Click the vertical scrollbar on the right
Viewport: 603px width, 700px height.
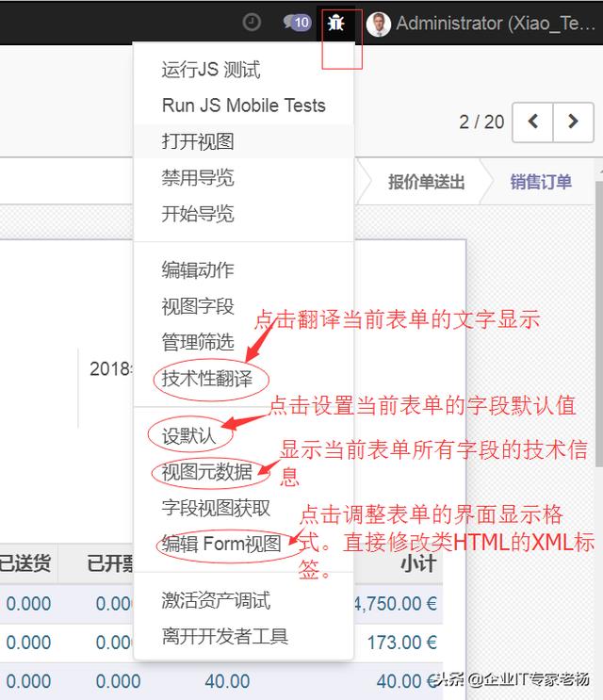(599, 324)
